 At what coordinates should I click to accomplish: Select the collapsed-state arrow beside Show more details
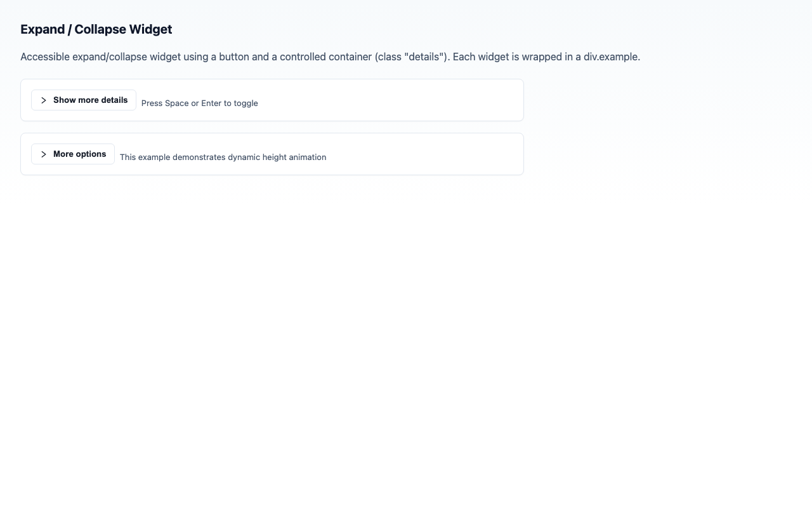pyautogui.click(x=43, y=100)
